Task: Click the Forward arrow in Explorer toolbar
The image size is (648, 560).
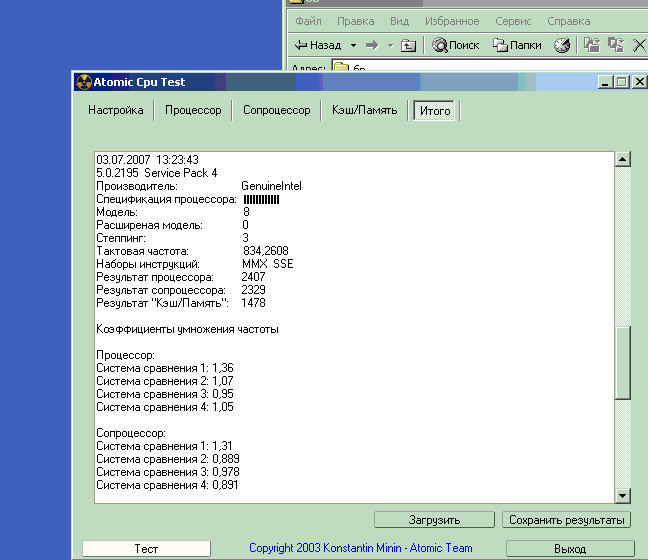Action: tap(372, 45)
